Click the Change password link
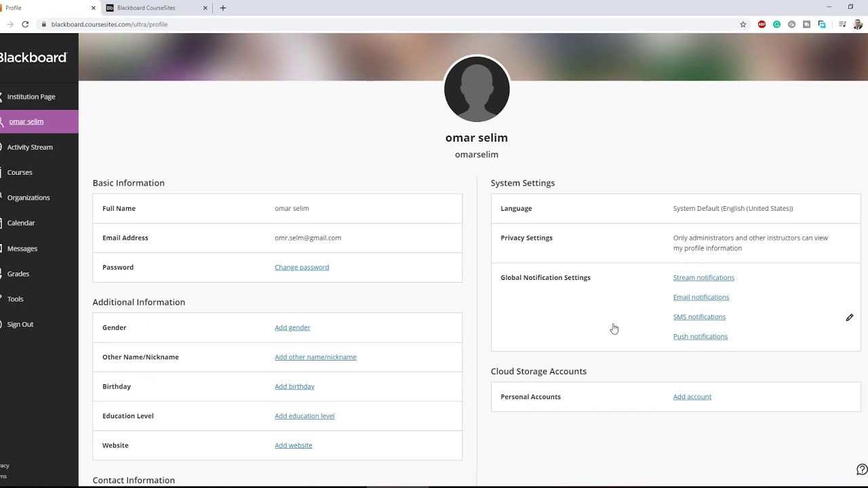Viewport: 868px width, 488px height. click(302, 267)
